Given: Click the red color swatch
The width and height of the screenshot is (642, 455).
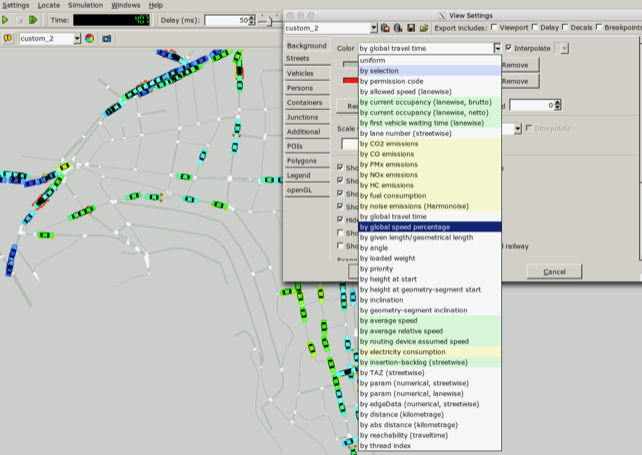Looking at the screenshot, I should click(349, 80).
